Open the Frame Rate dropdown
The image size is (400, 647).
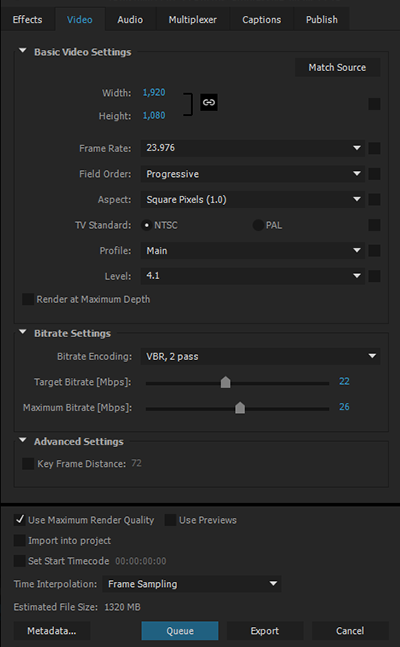[x=253, y=148]
